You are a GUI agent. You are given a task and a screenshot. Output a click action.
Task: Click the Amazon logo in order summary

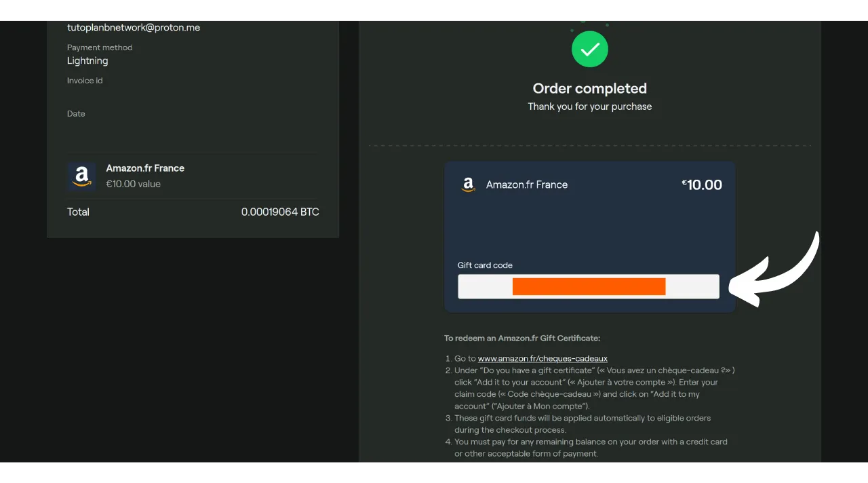click(81, 176)
